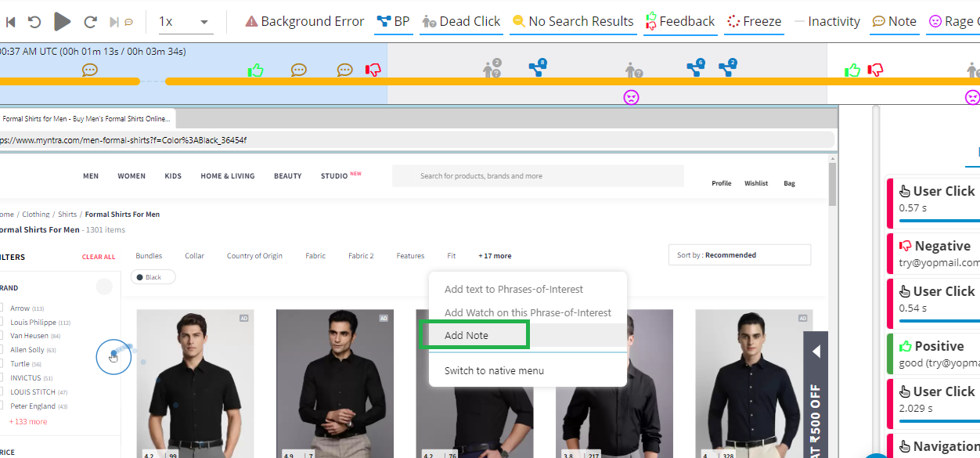Click the rewind circular arrow icon
Viewport: 980px width, 458px height.
tap(34, 22)
